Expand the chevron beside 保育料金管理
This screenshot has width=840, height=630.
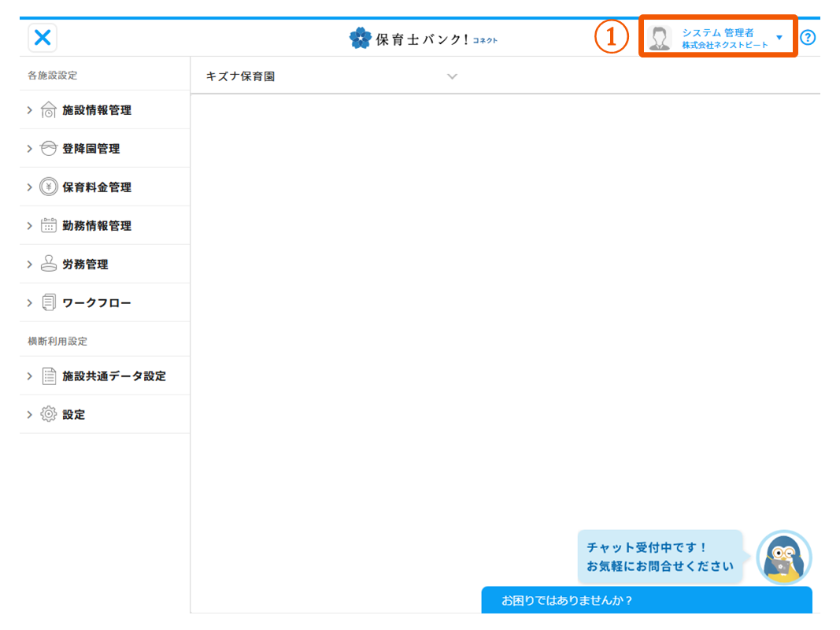(30, 187)
